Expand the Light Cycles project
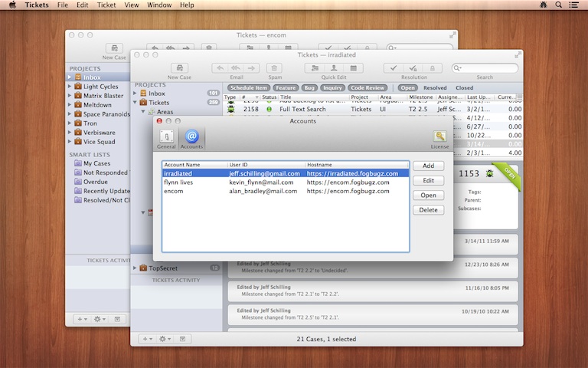The height and width of the screenshot is (368, 588). (x=70, y=87)
